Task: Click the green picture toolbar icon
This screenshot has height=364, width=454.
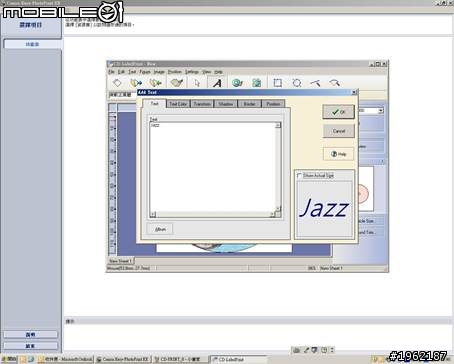Action: [x=257, y=83]
